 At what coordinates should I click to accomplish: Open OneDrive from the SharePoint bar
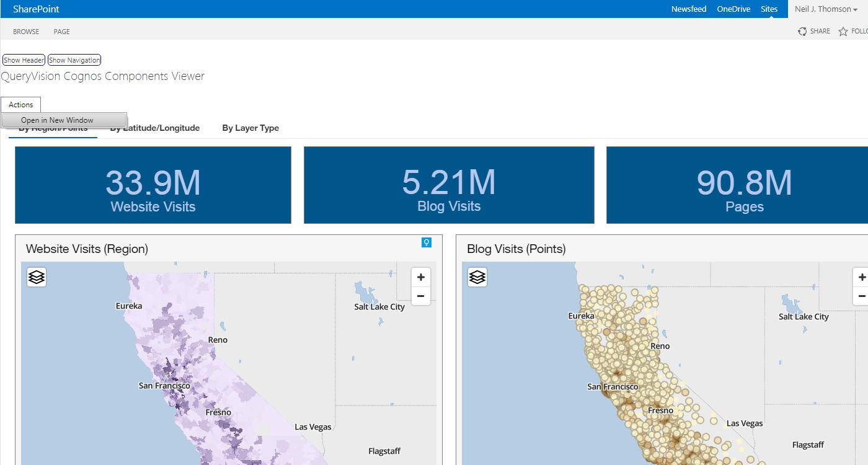point(733,9)
